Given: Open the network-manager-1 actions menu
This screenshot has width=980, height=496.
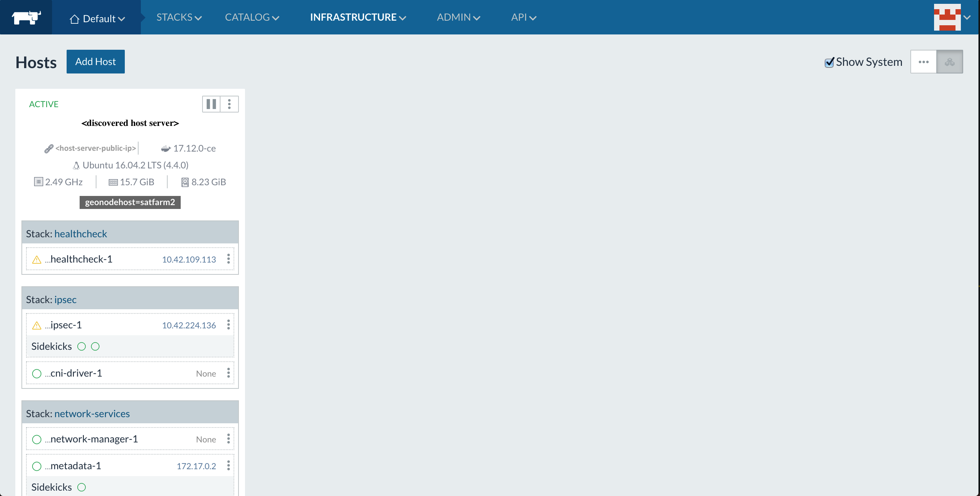Looking at the screenshot, I should (229, 439).
